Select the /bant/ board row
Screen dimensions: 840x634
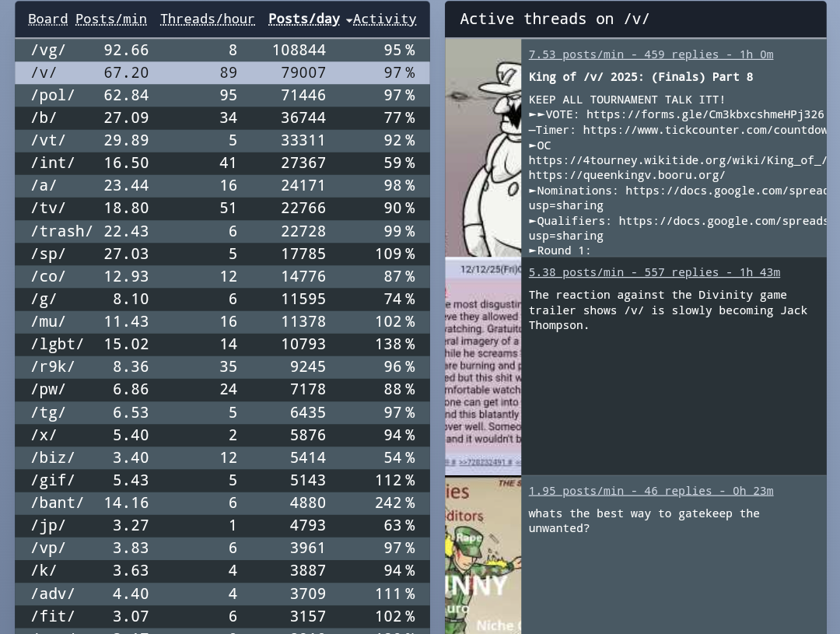click(x=222, y=503)
